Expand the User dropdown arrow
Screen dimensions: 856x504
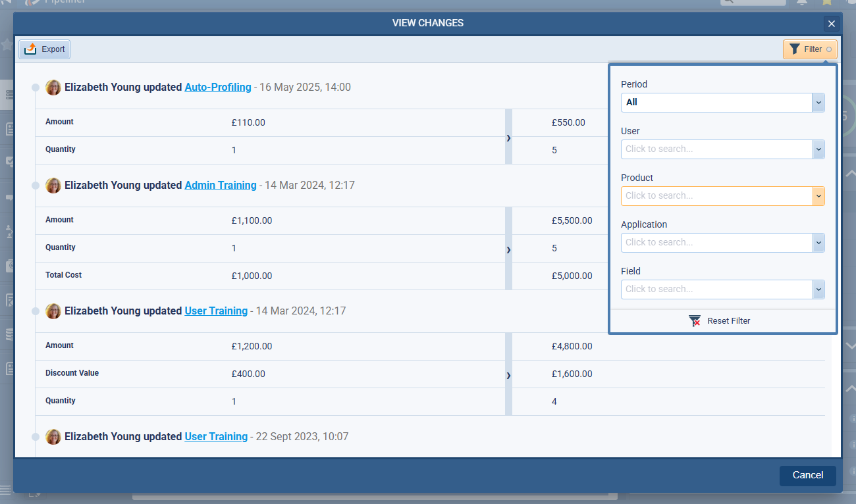[x=818, y=149]
